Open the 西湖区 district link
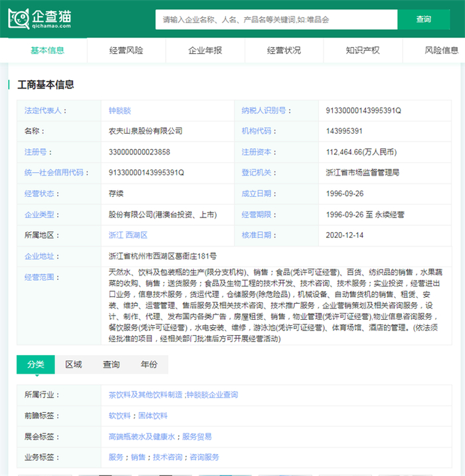Viewport: 465px width, 476px height. [138, 235]
